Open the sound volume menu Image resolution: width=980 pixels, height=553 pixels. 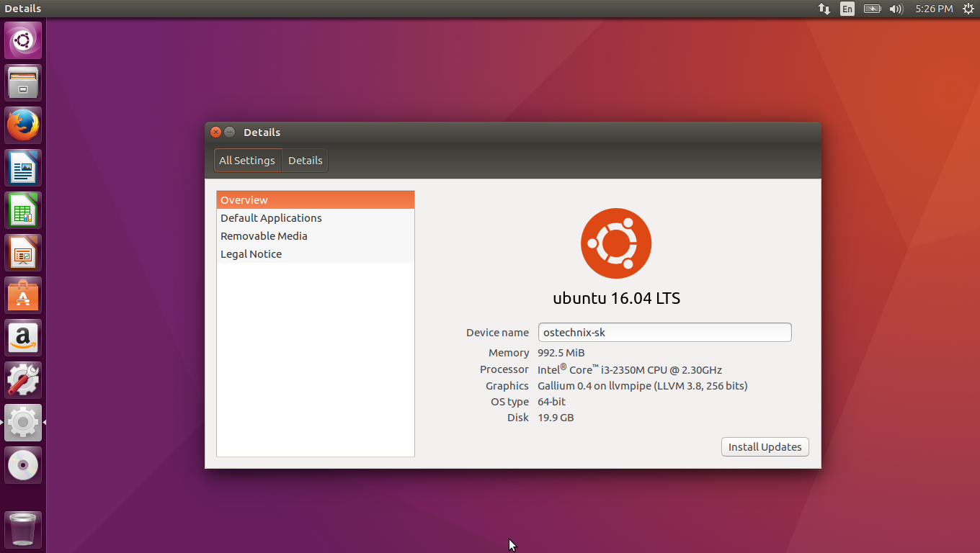[x=896, y=9]
